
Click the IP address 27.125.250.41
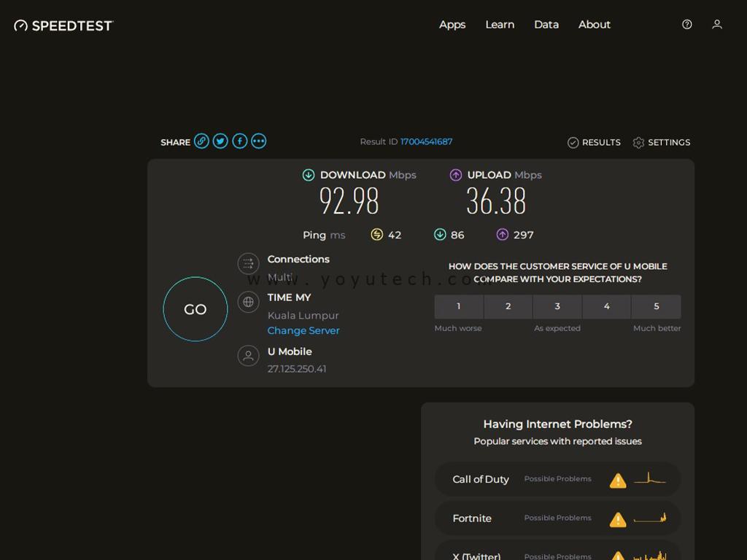click(x=297, y=368)
